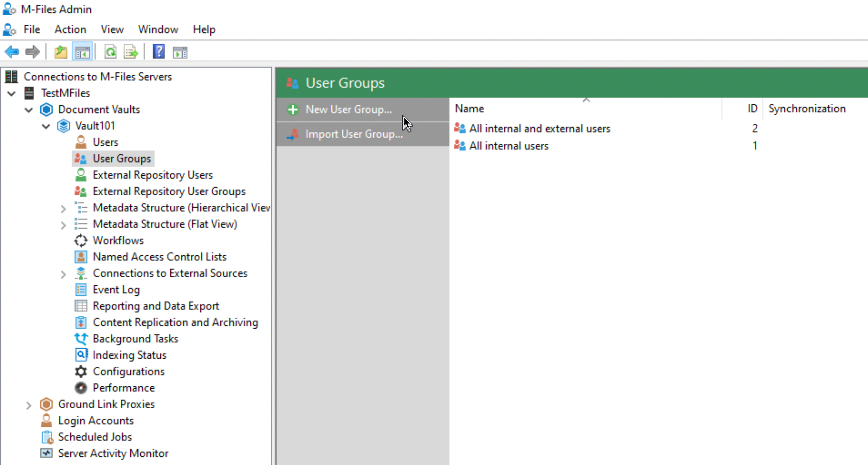Collapse the TestMFiles server node

(11, 94)
